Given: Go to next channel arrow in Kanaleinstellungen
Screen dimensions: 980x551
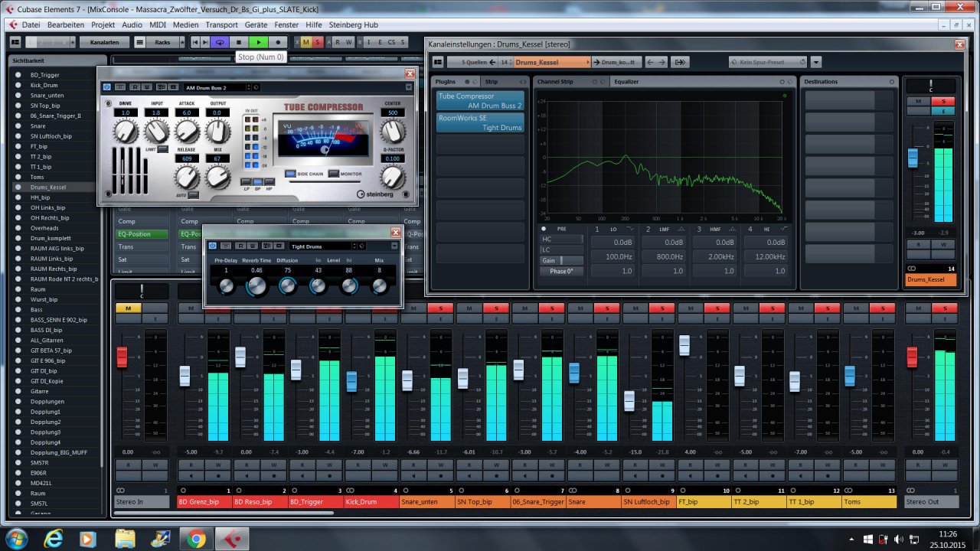Looking at the screenshot, I should click(x=662, y=62).
